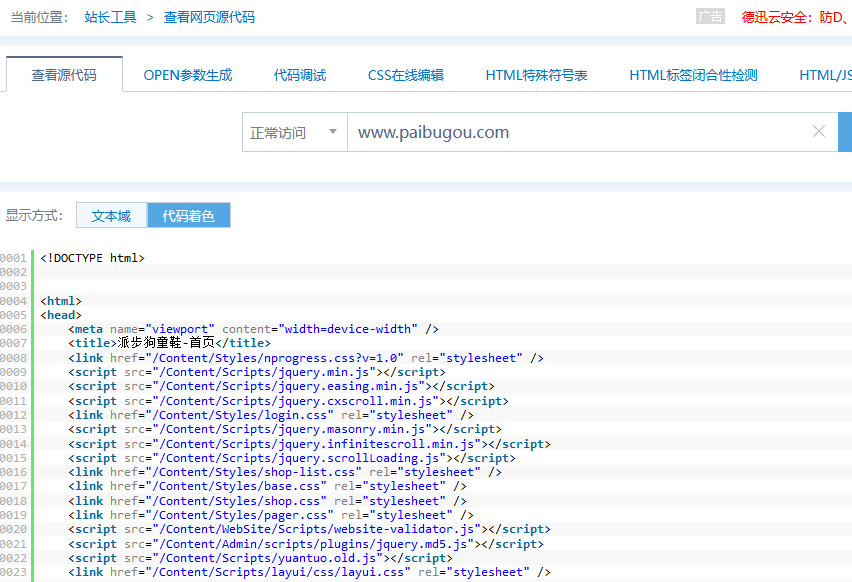The height and width of the screenshot is (582, 852).
Task: Click the jquery.md5.js script line
Action: (305, 544)
